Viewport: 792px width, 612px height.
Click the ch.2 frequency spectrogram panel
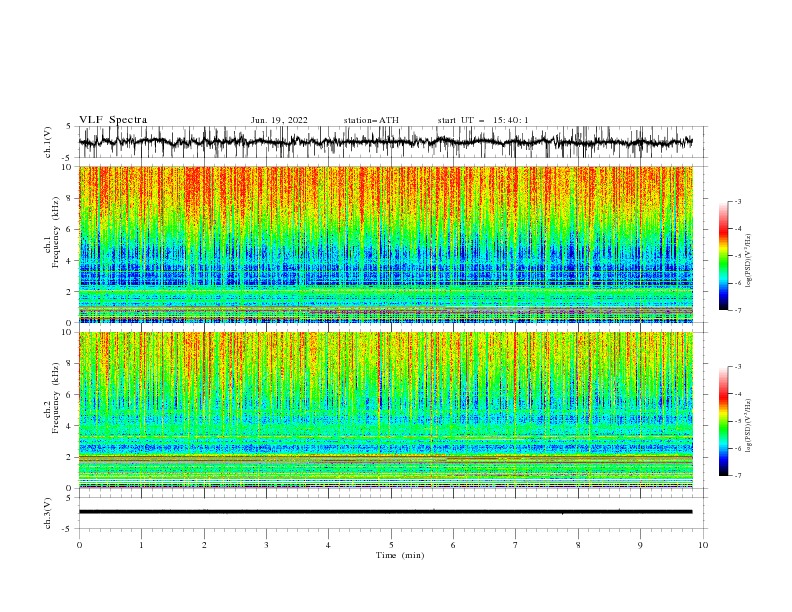point(385,410)
